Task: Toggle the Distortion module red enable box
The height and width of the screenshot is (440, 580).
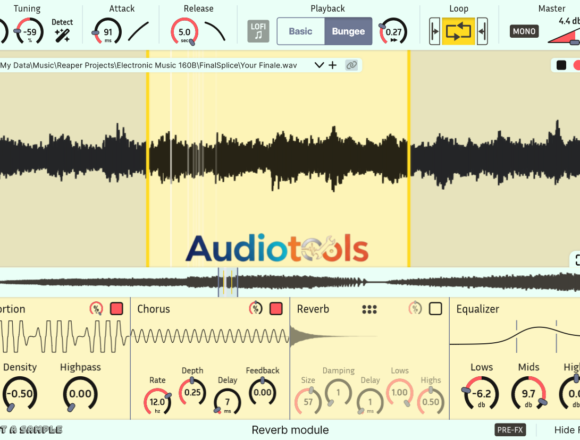Action: [x=117, y=309]
